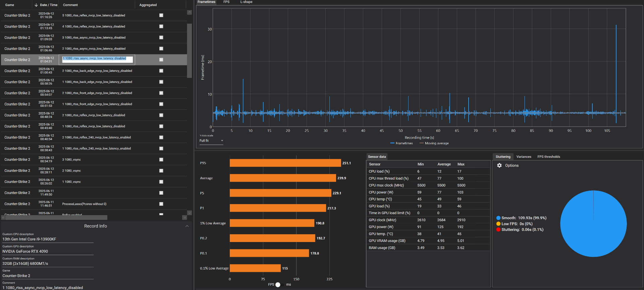Click the GPU clock (MHz) sensor row
Viewport: 644px width, 290px height.
[x=428, y=220]
